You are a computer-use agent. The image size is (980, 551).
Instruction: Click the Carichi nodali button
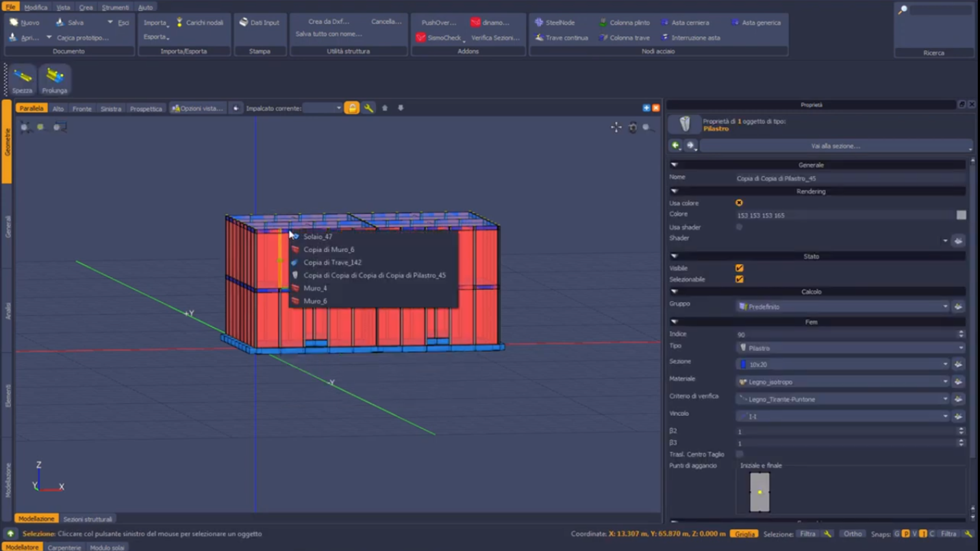[199, 23]
